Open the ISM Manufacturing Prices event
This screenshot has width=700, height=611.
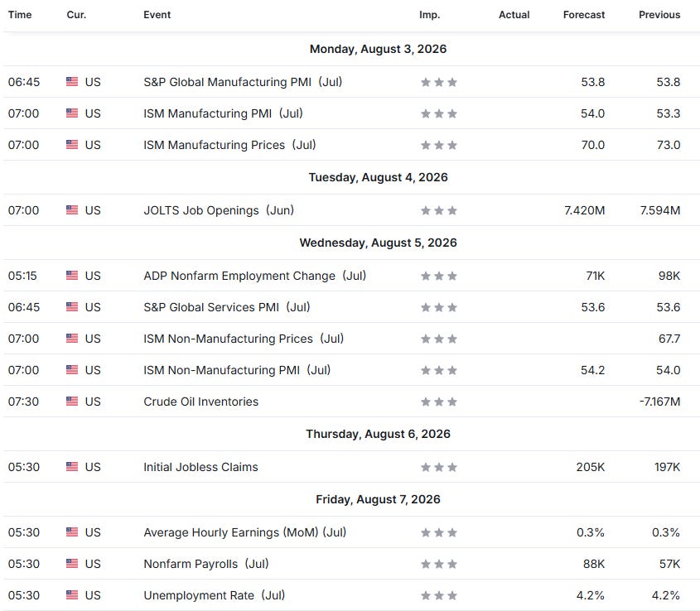229,145
